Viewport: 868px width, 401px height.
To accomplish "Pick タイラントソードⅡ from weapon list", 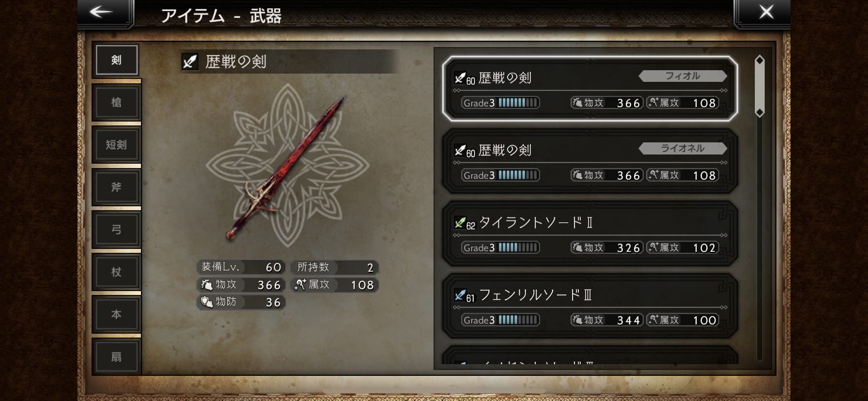I will (590, 233).
